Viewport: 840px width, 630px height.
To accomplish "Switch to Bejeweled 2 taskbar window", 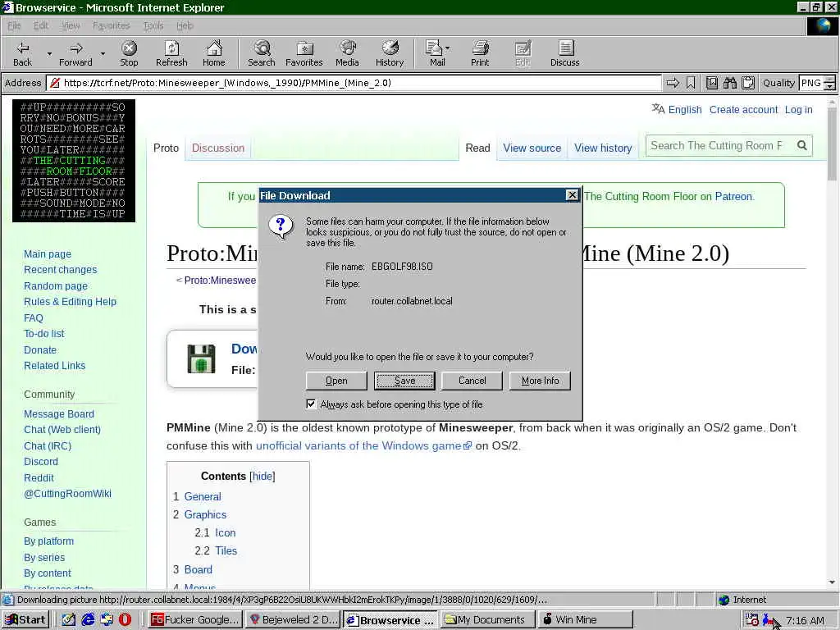I will coord(293,620).
